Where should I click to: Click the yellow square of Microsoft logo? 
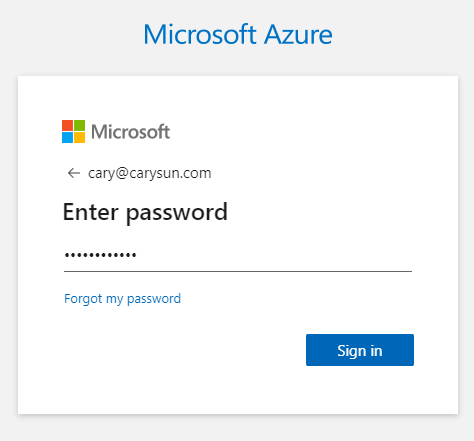coord(79,138)
